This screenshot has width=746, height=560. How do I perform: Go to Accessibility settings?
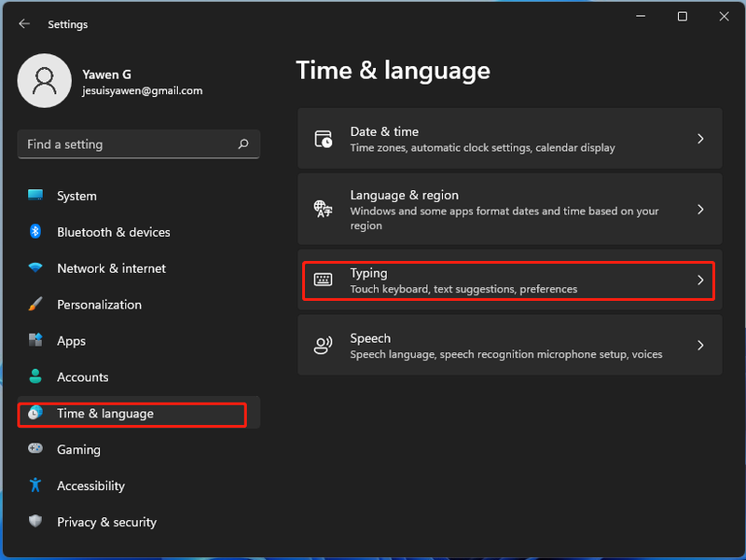tap(138, 485)
